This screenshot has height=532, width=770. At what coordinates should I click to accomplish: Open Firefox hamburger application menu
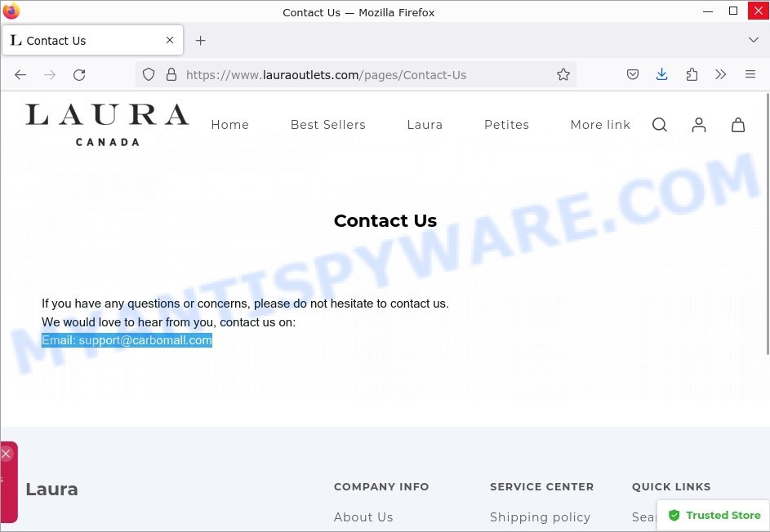point(750,74)
